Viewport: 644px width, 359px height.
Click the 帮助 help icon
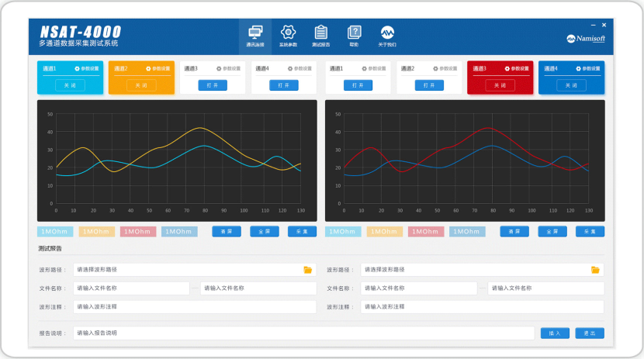[354, 34]
